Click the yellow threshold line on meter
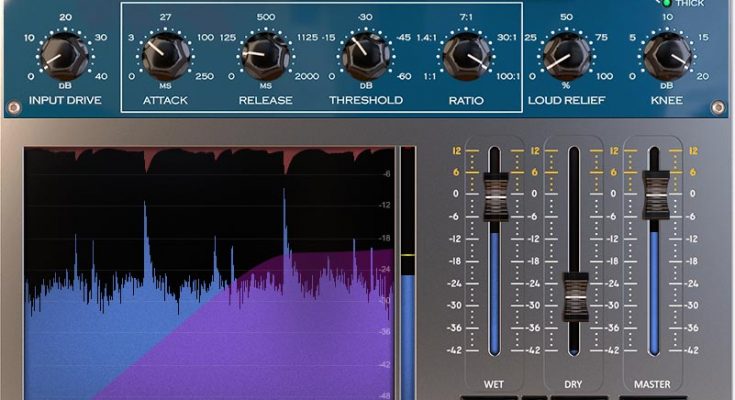 point(407,256)
